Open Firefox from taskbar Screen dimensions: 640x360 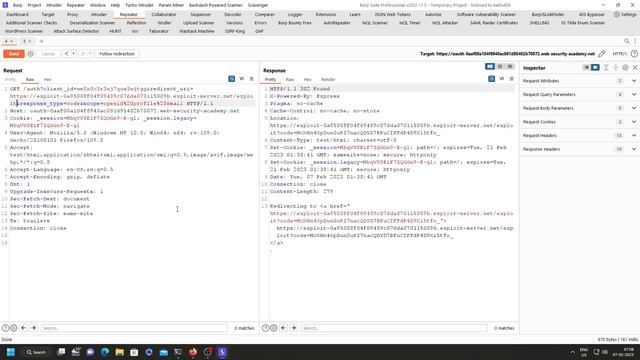pyautogui.click(x=193, y=352)
